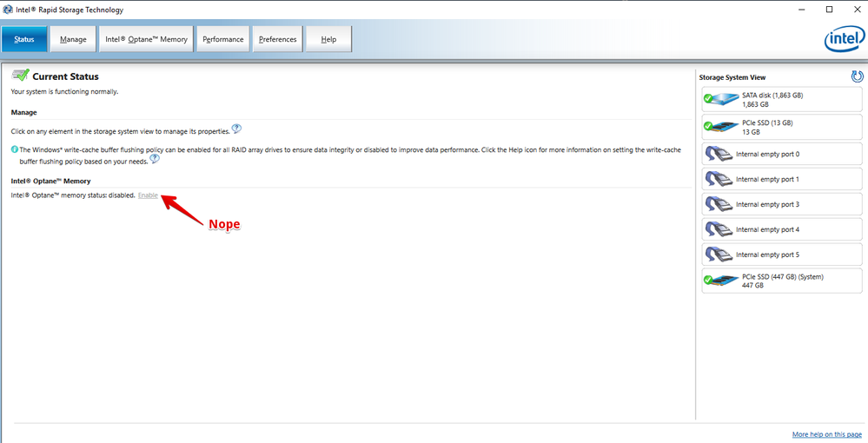
Task: Click the '447 GB' capacity text
Action: tap(752, 285)
